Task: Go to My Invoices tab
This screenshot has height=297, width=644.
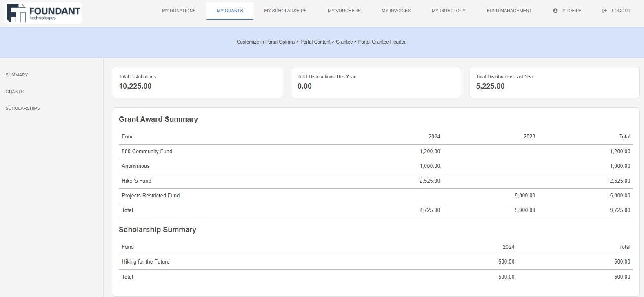Action: pyautogui.click(x=396, y=11)
